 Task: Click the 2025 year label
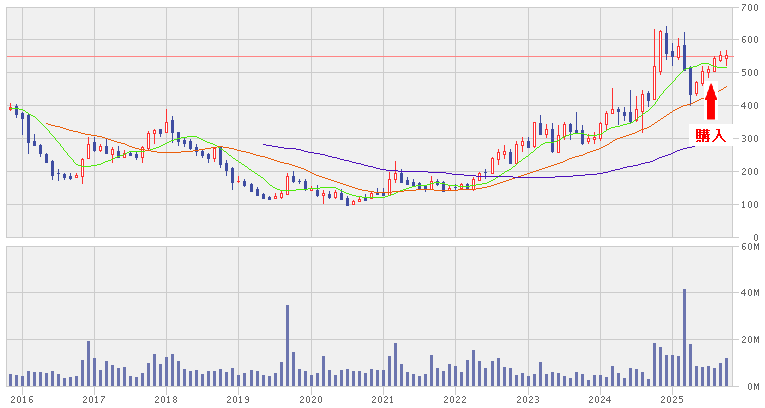[x=672, y=399]
